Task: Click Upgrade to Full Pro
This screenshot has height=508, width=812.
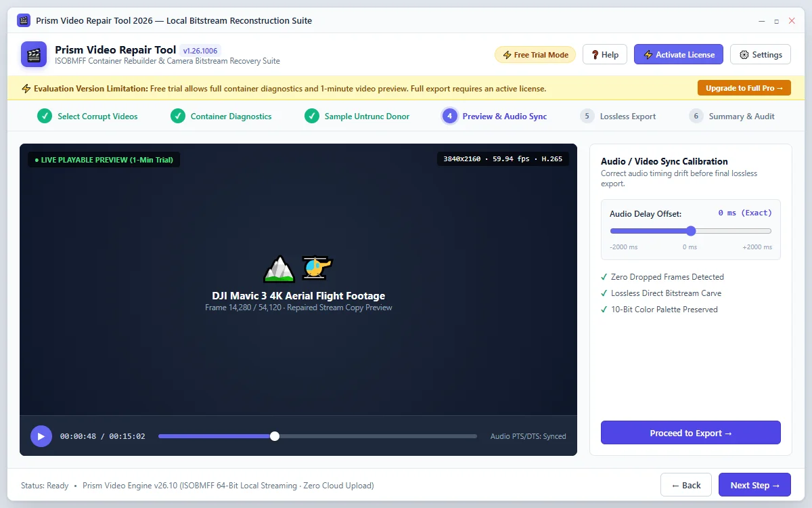Action: pos(744,88)
